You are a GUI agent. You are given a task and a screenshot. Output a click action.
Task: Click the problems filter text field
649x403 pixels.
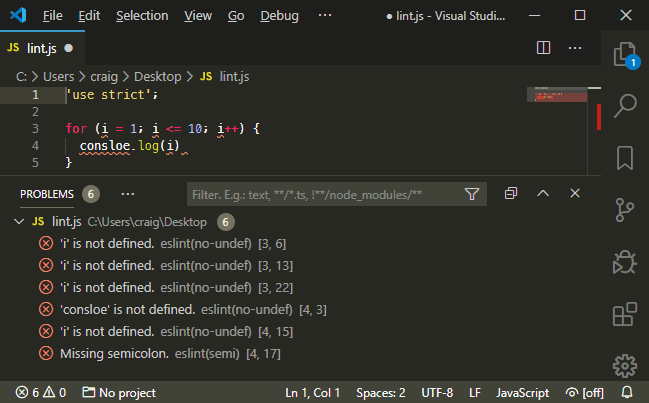click(322, 194)
